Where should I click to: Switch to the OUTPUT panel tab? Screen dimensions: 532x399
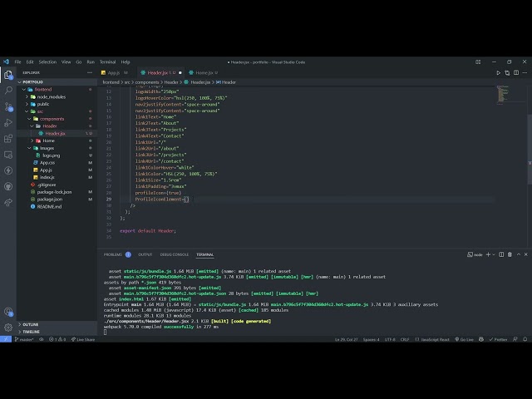click(145, 254)
